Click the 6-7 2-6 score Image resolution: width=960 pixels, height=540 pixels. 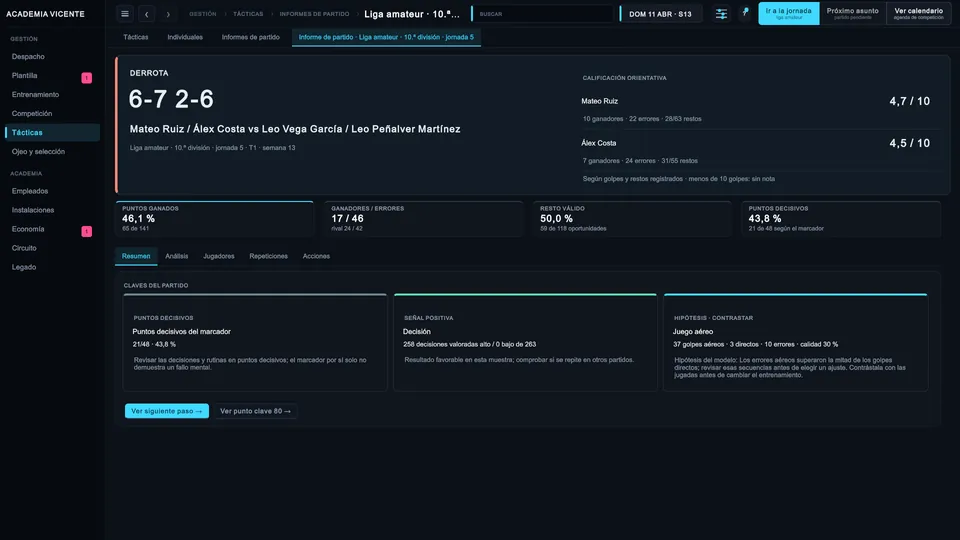pos(171,99)
